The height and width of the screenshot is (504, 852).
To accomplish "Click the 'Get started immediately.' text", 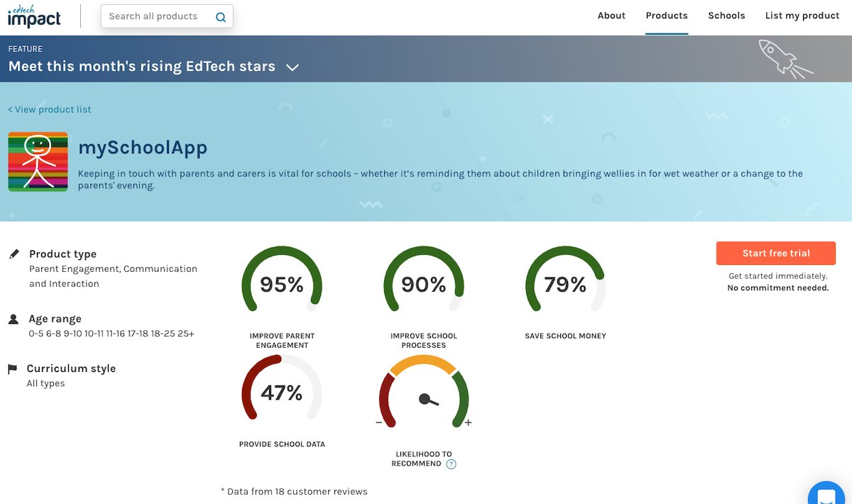I will coord(778,276).
